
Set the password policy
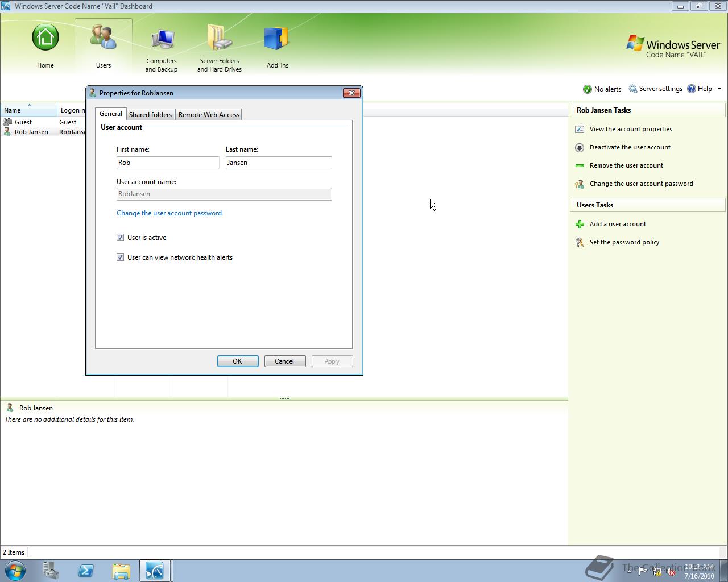(624, 242)
